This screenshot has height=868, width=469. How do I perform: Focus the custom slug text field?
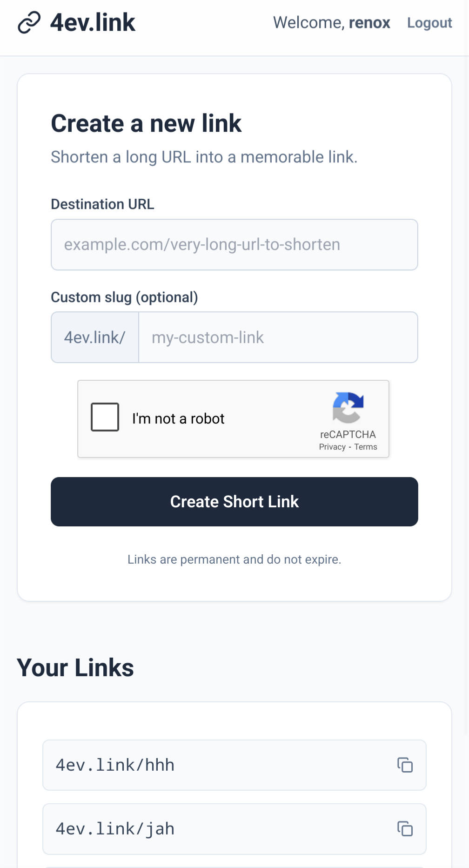tap(278, 337)
